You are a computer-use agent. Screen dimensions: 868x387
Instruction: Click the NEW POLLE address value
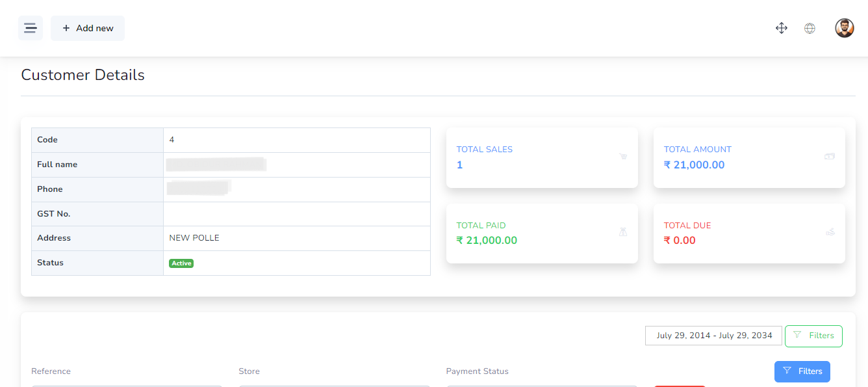pos(194,238)
